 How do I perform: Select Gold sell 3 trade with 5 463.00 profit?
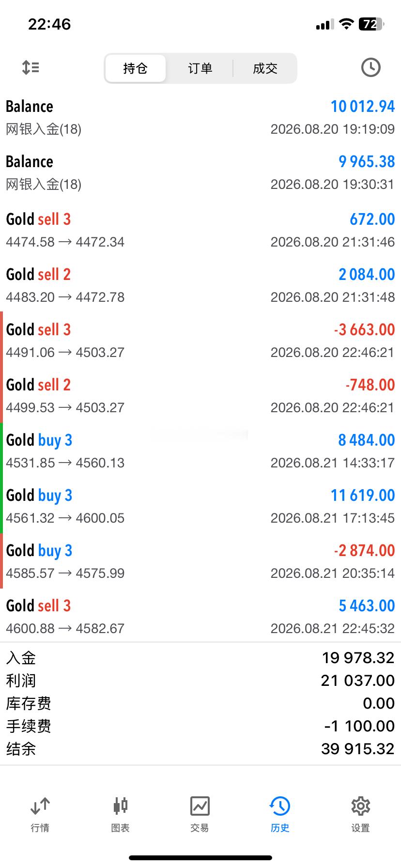[x=200, y=616]
